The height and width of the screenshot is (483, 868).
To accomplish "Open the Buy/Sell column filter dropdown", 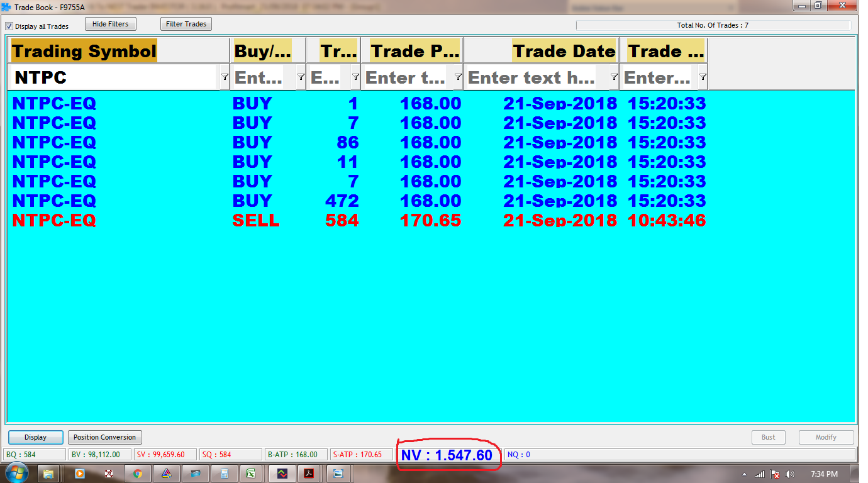I will pos(301,77).
